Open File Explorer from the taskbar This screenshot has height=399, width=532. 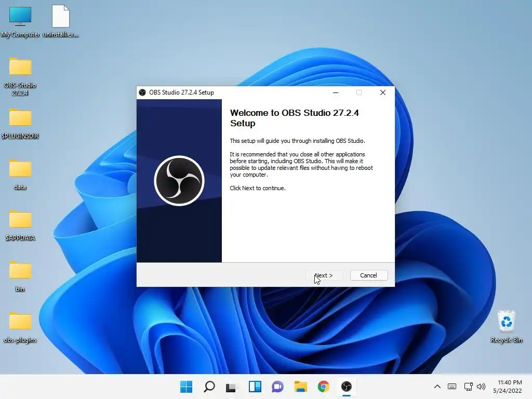coord(301,387)
